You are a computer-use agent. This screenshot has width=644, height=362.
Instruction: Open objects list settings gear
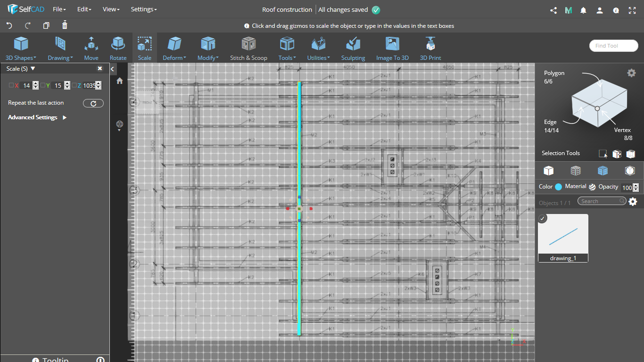point(633,202)
